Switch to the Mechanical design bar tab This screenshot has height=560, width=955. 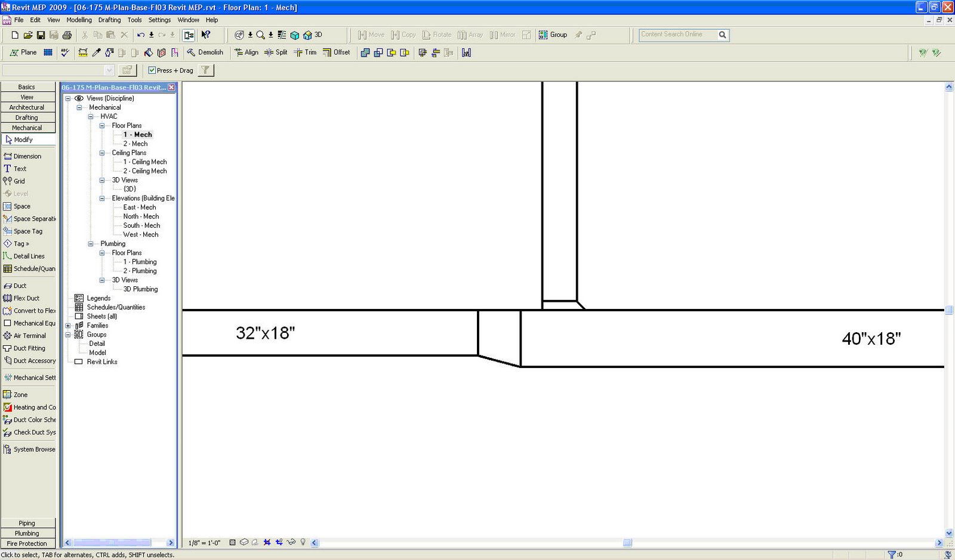pyautogui.click(x=27, y=128)
